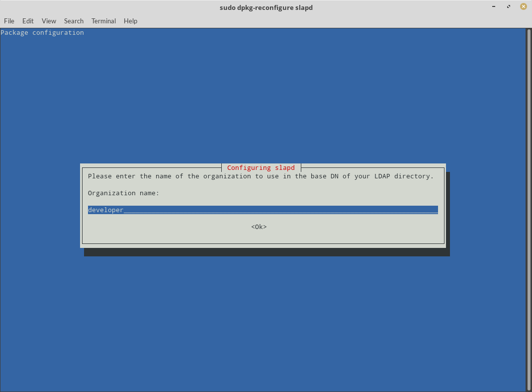Viewport: 532px width, 392px height.
Task: Click the 'Please enter the name' instruction text
Action: click(261, 176)
